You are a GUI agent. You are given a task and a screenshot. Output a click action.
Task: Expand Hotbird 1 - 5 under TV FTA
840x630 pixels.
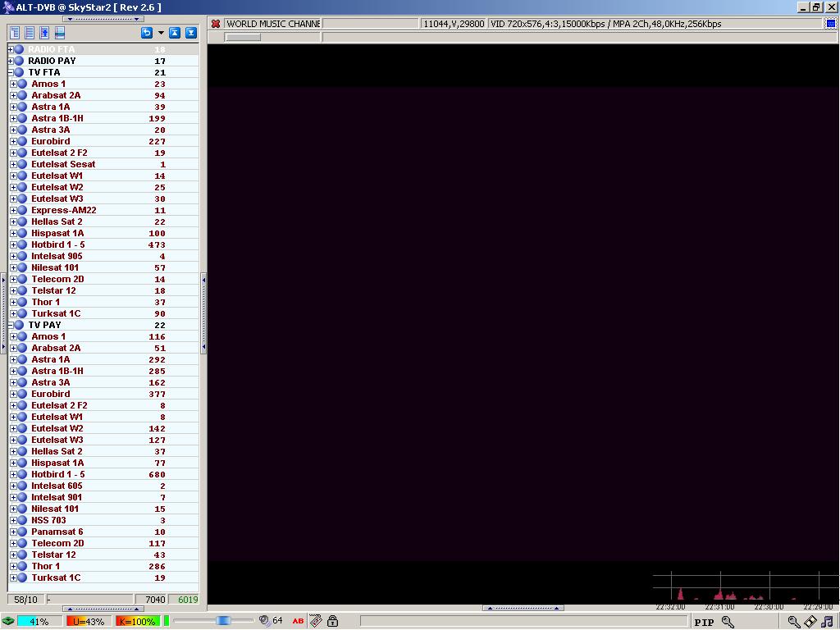[14, 244]
